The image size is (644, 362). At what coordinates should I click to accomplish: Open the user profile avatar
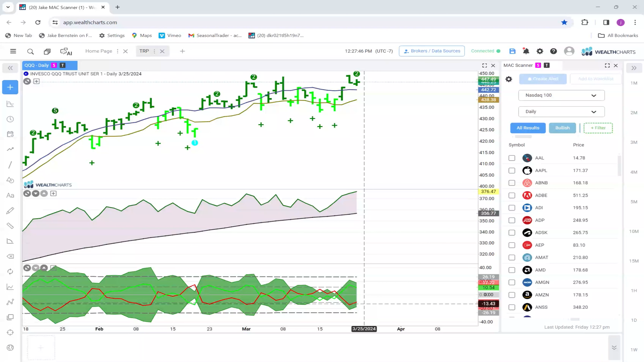[x=569, y=51]
